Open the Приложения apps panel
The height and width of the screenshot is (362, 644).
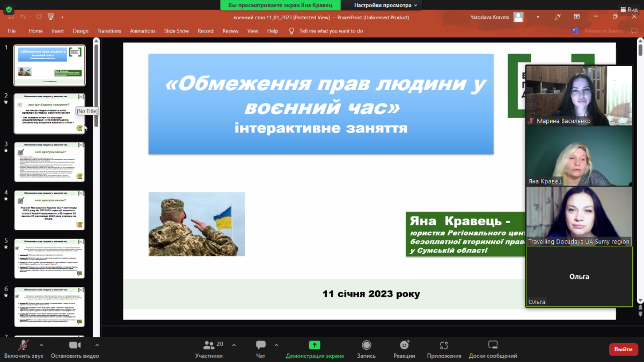pyautogui.click(x=444, y=350)
